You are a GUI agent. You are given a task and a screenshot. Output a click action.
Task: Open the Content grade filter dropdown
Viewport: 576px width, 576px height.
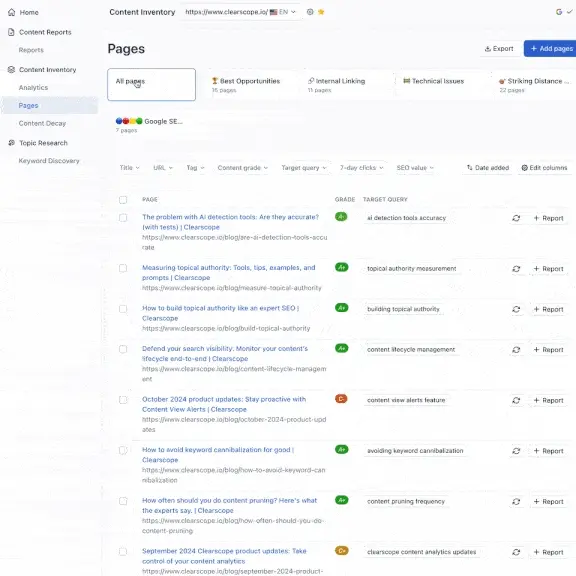(x=242, y=168)
